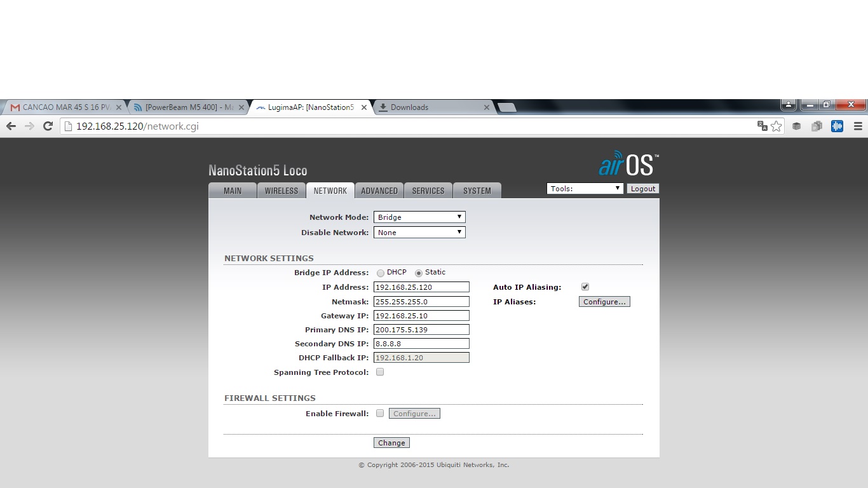The width and height of the screenshot is (868, 488).
Task: Click the Ubiquiti Networks copyright text
Action: pyautogui.click(x=434, y=465)
